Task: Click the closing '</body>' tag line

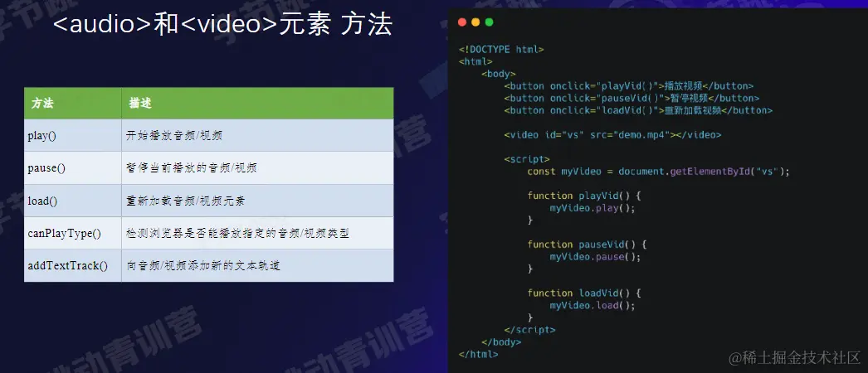Action: click(501, 342)
